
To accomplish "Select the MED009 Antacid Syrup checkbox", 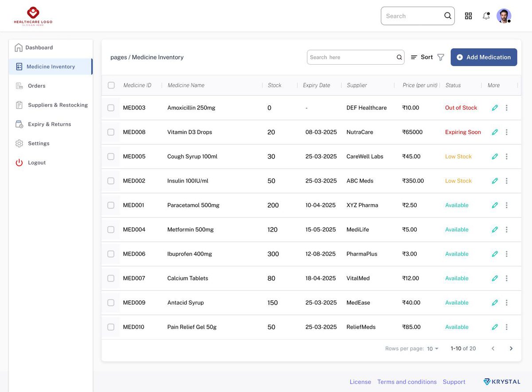I will 111,303.
